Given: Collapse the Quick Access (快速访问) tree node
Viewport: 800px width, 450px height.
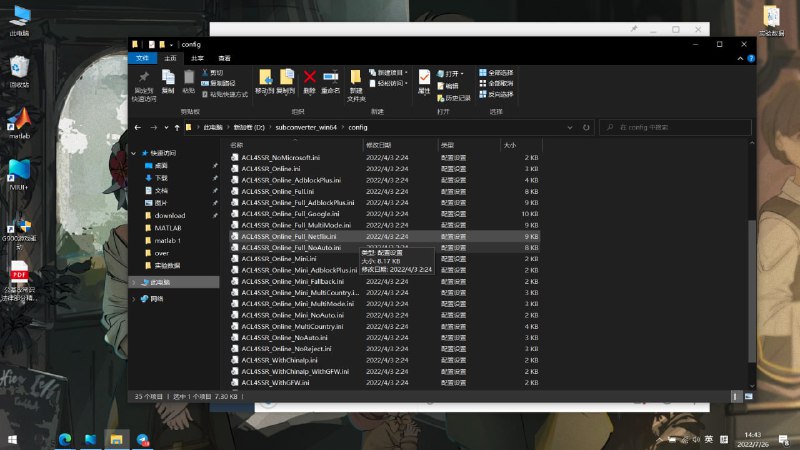Looking at the screenshot, I should (135, 153).
